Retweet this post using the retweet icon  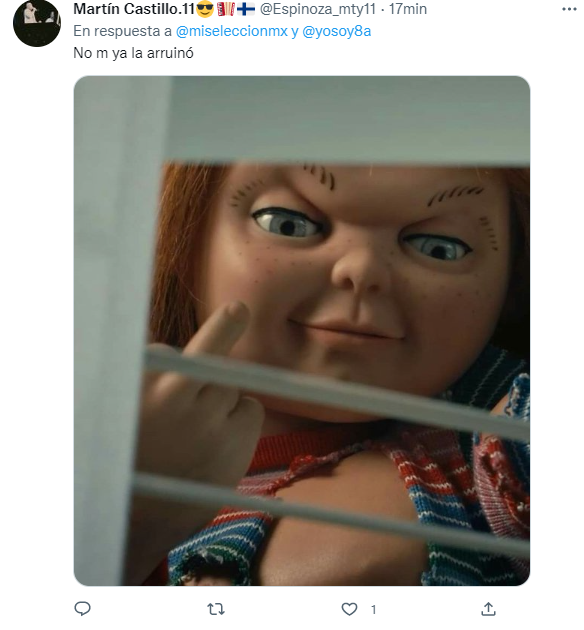(x=216, y=610)
